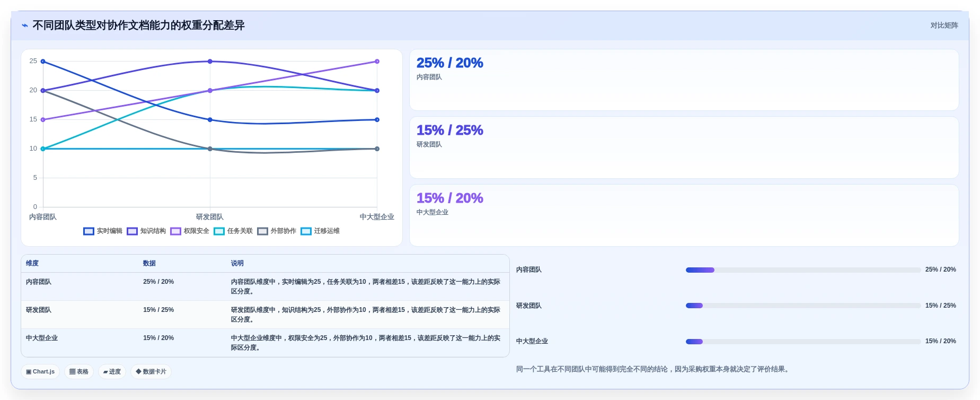Toggle the 知识结构 legend swatch

click(x=132, y=231)
